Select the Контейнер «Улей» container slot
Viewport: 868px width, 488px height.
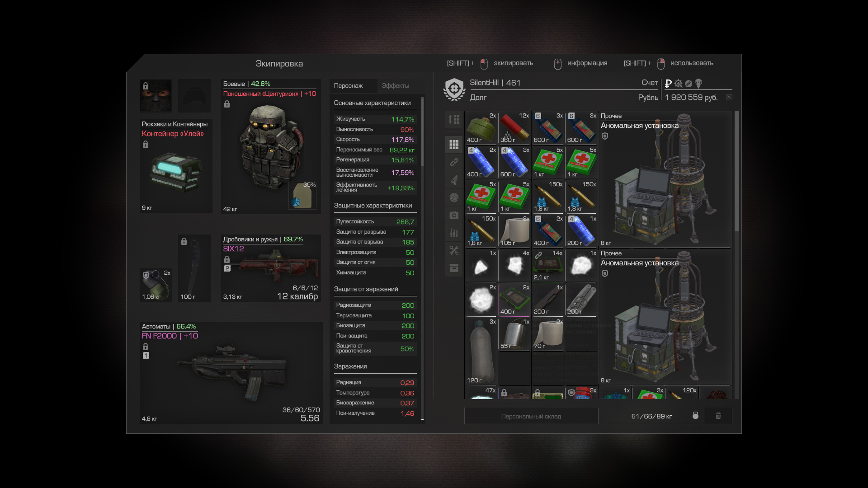click(x=176, y=166)
